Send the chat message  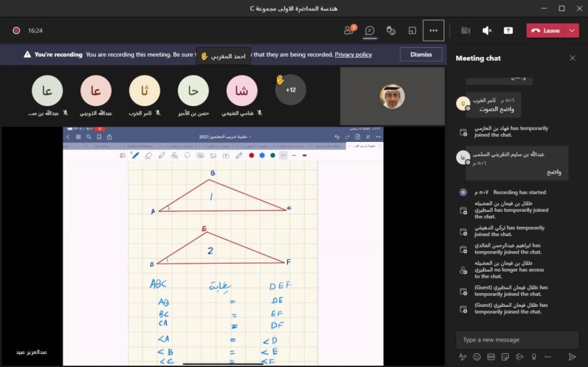pyautogui.click(x=572, y=357)
